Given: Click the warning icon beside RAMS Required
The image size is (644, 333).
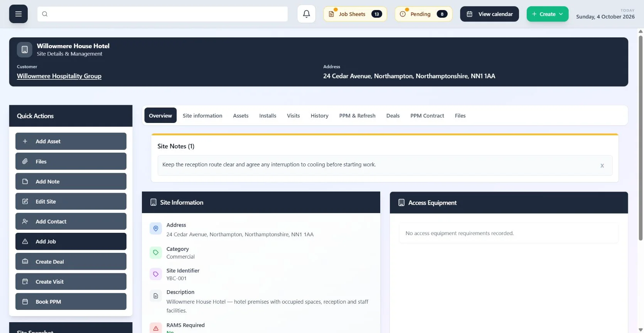Looking at the screenshot, I should (156, 328).
